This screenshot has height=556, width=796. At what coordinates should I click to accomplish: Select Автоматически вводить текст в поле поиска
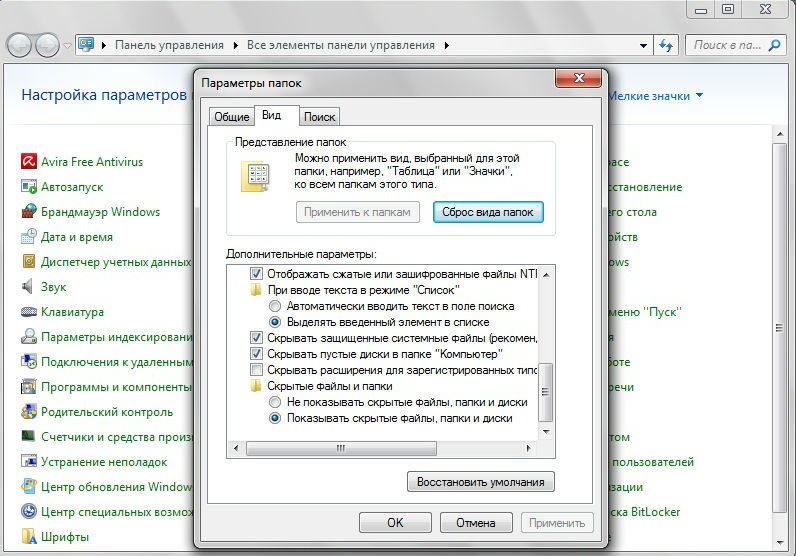tap(275, 306)
